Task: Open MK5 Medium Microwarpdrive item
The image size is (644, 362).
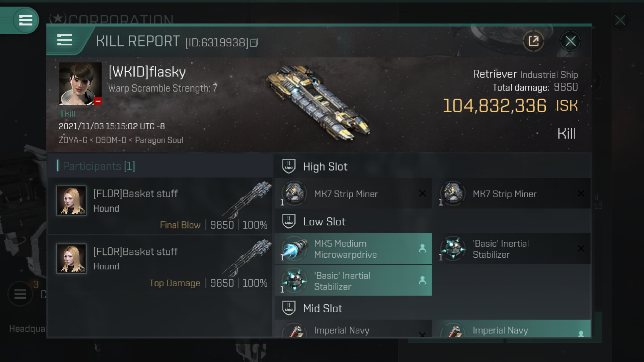Action: 353,249
